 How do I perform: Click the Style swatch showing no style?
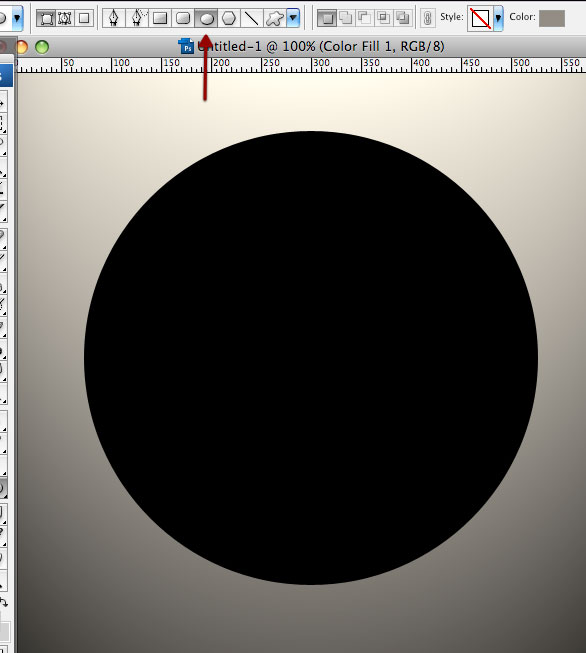tap(480, 18)
